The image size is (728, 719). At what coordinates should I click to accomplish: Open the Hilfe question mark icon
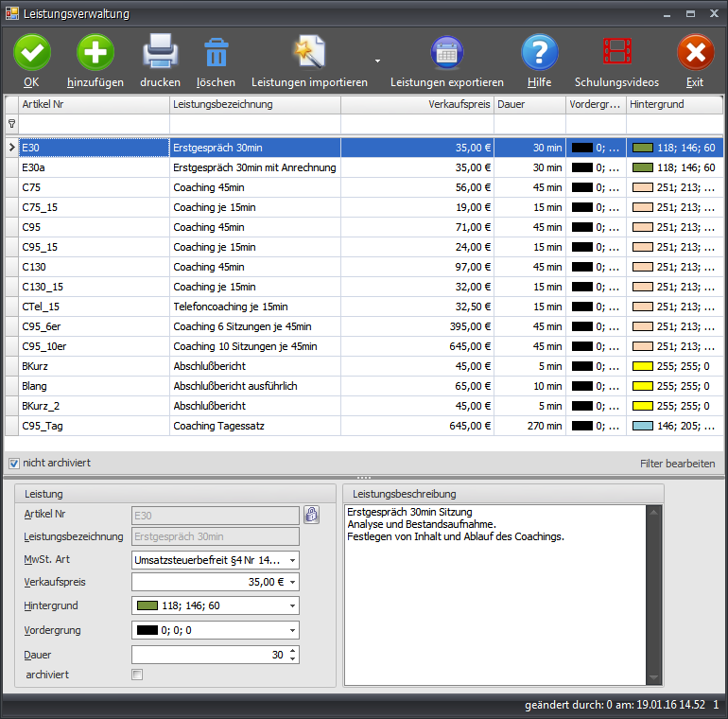tap(540, 52)
